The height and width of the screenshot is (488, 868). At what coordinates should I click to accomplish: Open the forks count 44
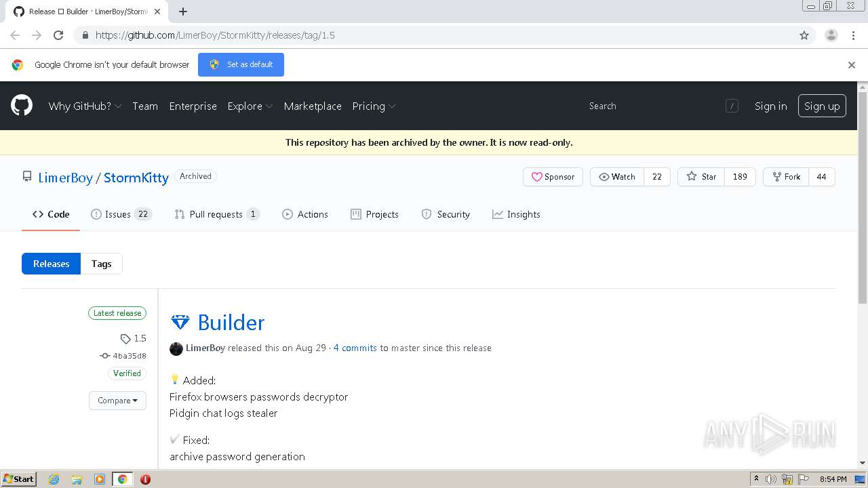click(x=821, y=177)
